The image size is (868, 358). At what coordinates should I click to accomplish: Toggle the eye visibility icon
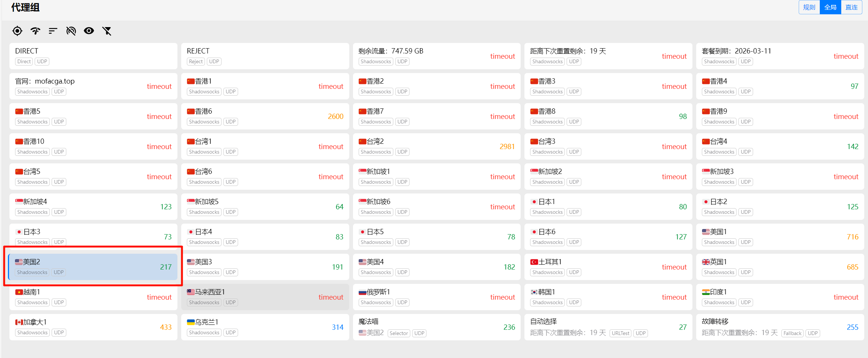click(89, 31)
